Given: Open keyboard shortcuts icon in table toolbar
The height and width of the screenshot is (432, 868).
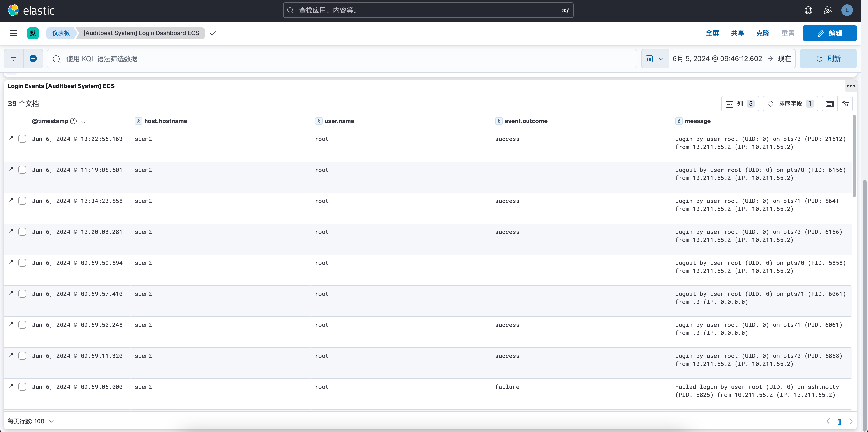Looking at the screenshot, I should 829,104.
